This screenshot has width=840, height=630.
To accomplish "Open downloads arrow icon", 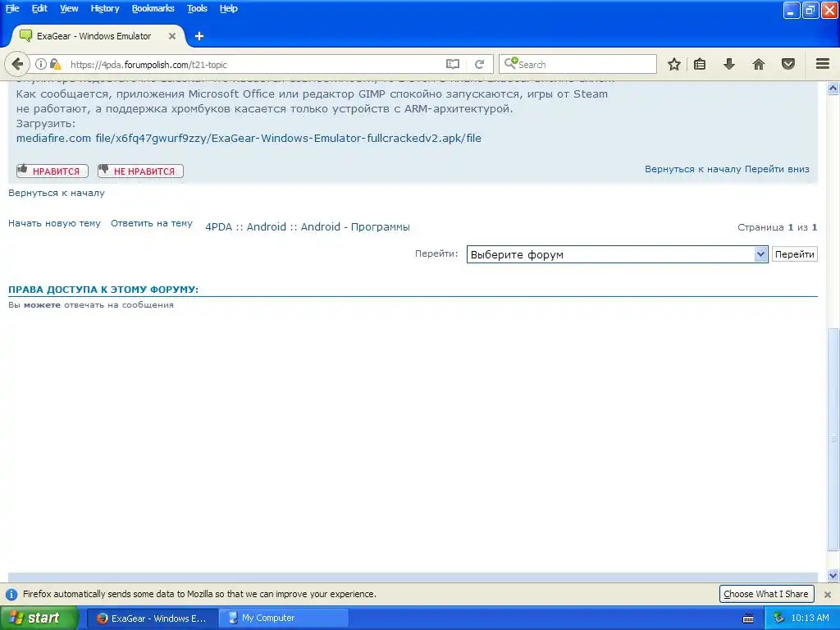I will [x=729, y=64].
